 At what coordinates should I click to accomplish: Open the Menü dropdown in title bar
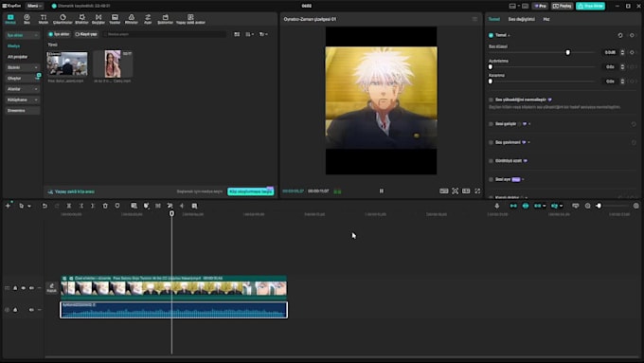tap(34, 6)
